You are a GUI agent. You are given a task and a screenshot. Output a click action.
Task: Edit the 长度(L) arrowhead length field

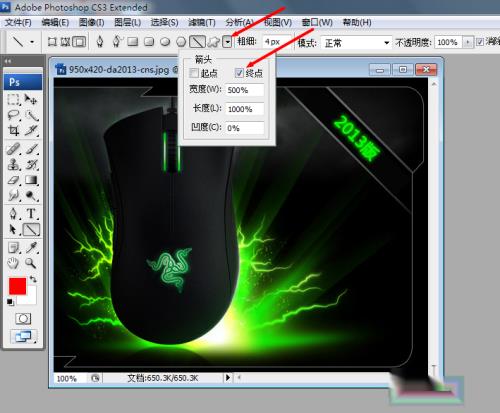pos(245,109)
